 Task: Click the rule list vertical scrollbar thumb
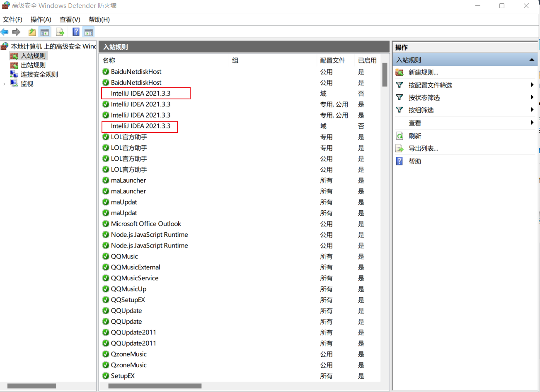pos(385,75)
